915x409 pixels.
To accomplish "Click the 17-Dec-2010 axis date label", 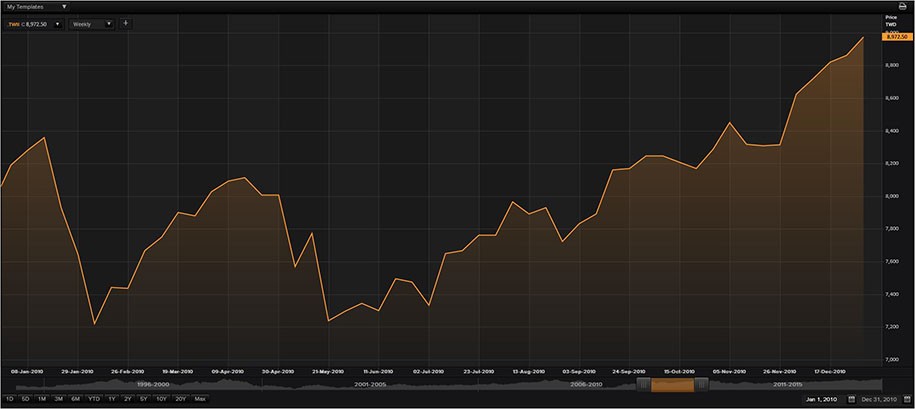I will click(x=829, y=371).
